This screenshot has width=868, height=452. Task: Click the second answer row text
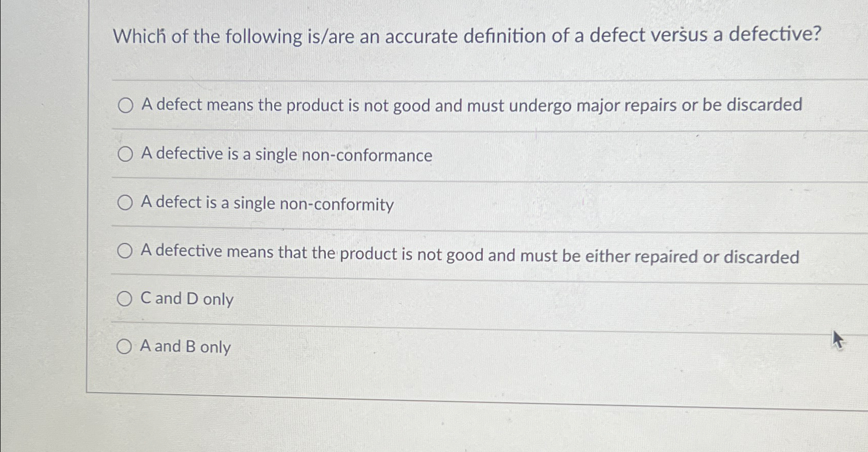click(x=286, y=155)
